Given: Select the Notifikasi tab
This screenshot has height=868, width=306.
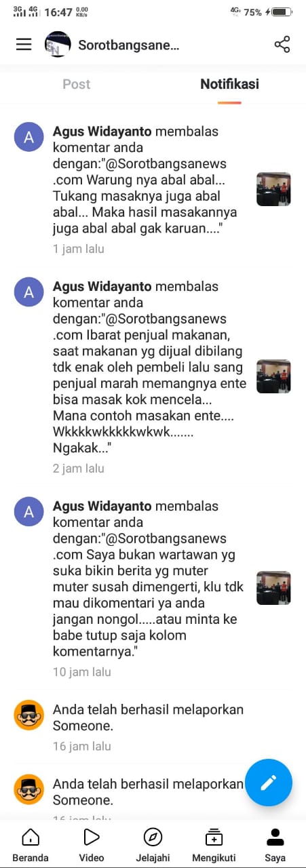Looking at the screenshot, I should [229, 84].
